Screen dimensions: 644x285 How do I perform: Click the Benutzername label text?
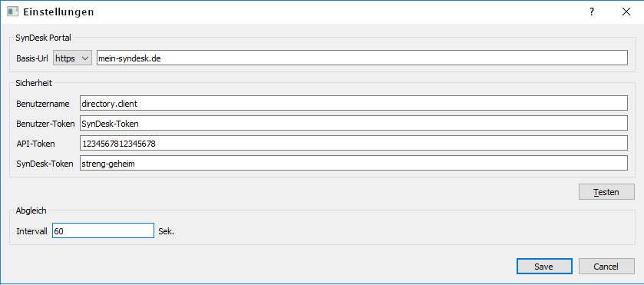(x=43, y=104)
